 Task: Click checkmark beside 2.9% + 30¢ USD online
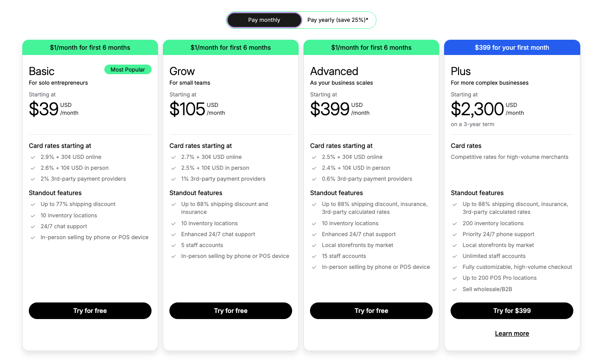click(33, 157)
